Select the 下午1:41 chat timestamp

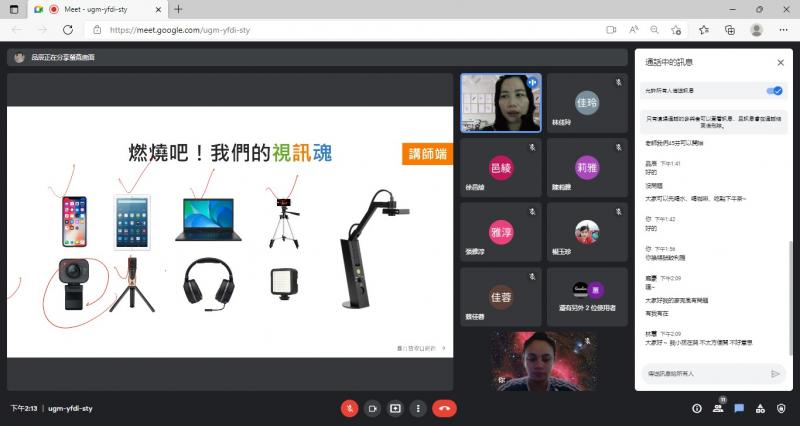(670, 164)
